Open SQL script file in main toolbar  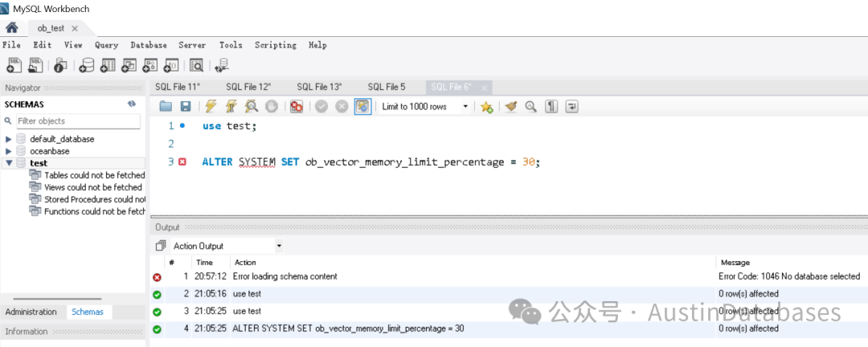click(x=36, y=66)
